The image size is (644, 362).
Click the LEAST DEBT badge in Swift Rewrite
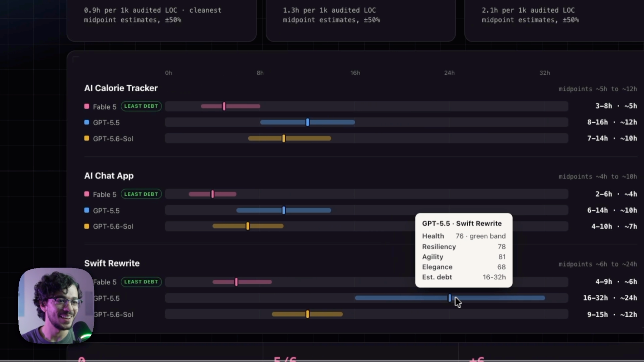(x=141, y=282)
